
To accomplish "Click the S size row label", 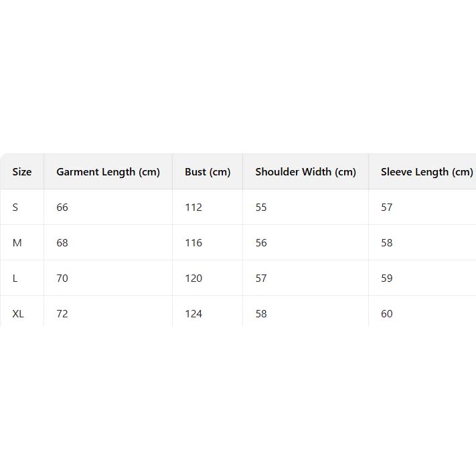I will tap(15, 208).
